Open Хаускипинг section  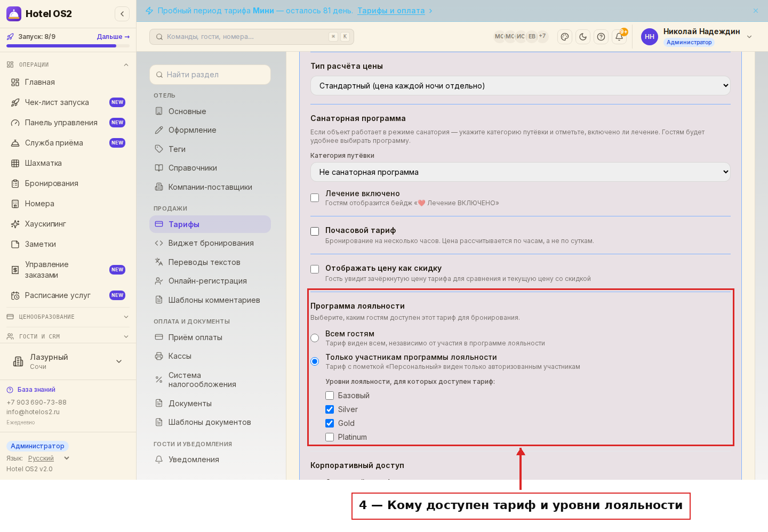click(68, 224)
